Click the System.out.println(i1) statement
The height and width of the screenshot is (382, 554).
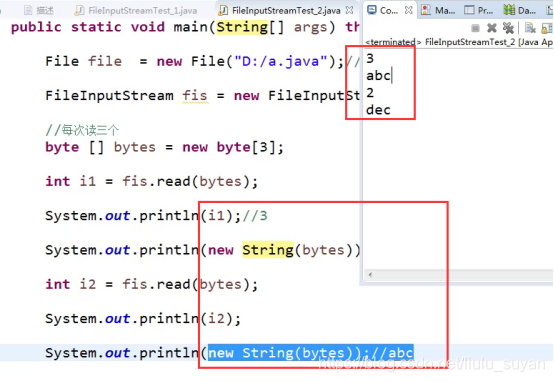coord(143,216)
